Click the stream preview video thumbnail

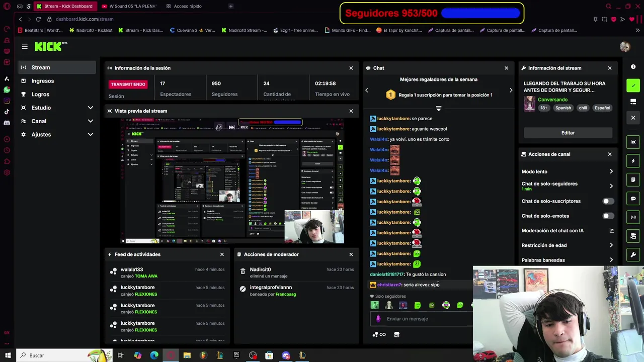232,181
